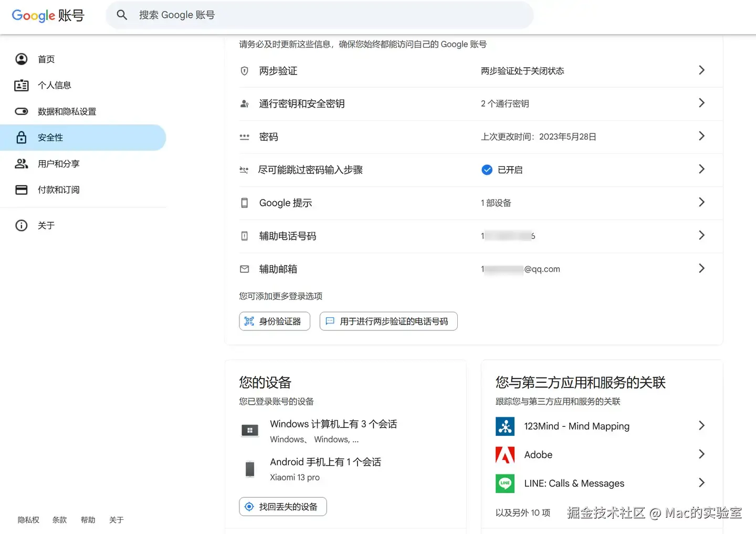This screenshot has width=756, height=534.
Task: Open 关于 in the sidebar
Action: (83, 225)
